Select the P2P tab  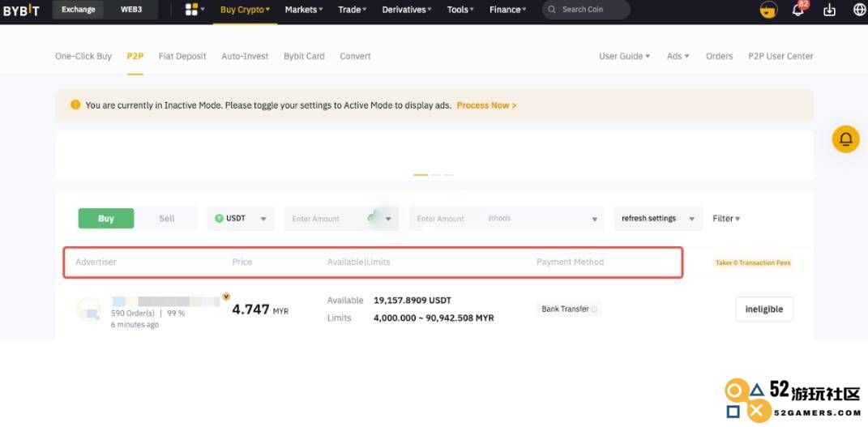(135, 56)
